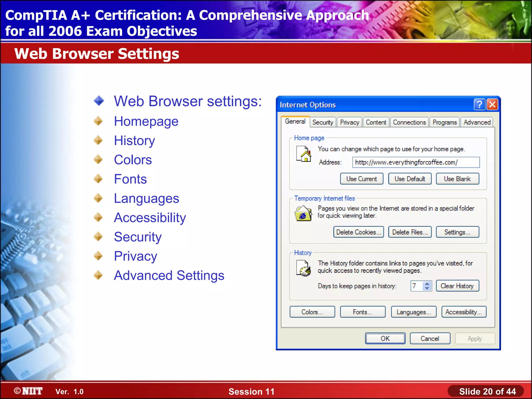532x399 pixels.
Task: Click the home page Address field
Action: 416,162
